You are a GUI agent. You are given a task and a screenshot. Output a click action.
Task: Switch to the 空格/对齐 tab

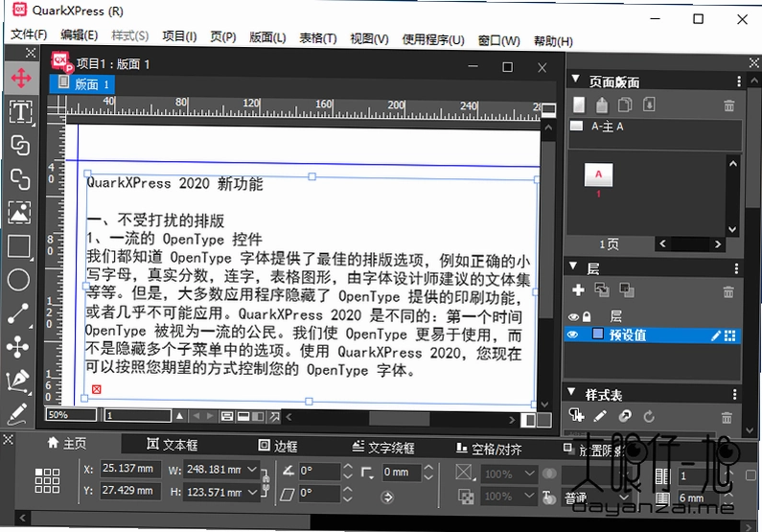tap(489, 450)
